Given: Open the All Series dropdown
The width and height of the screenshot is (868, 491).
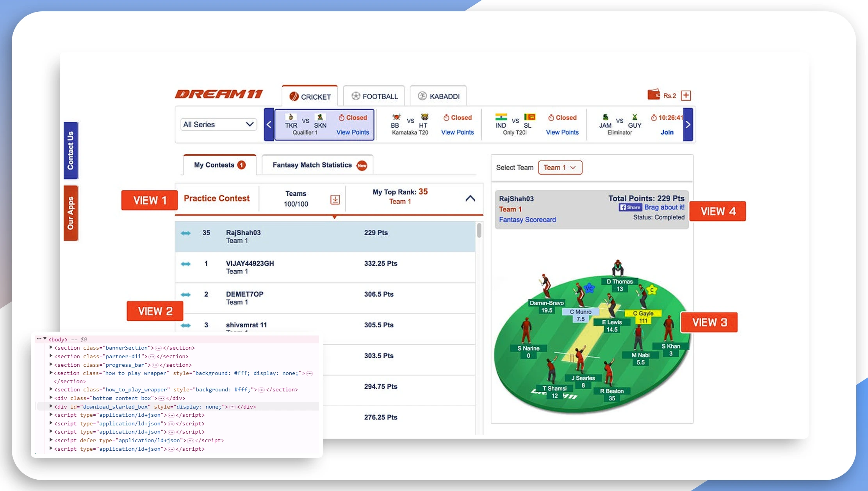Looking at the screenshot, I should click(x=218, y=124).
